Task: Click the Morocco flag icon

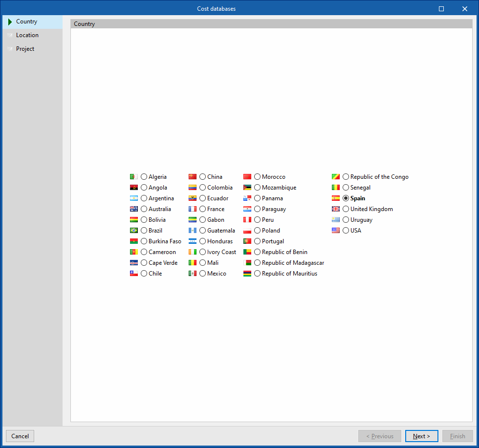Action: click(x=247, y=177)
